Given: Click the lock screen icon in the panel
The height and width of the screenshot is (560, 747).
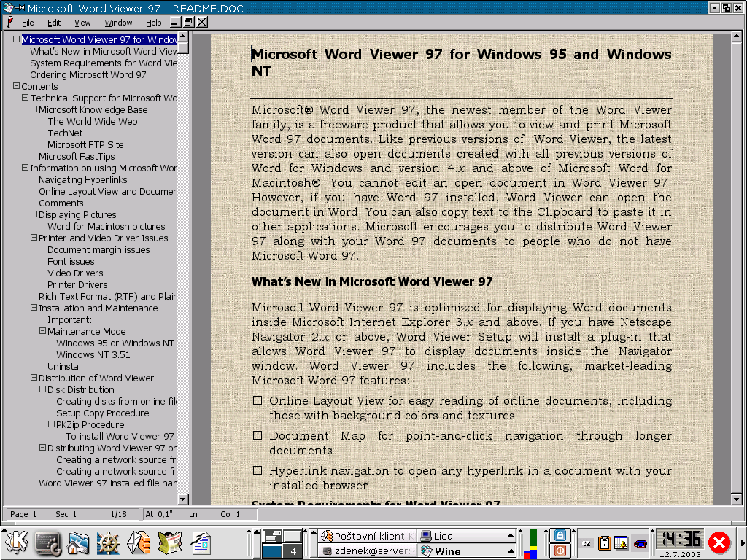Looking at the screenshot, I should pos(560,536).
